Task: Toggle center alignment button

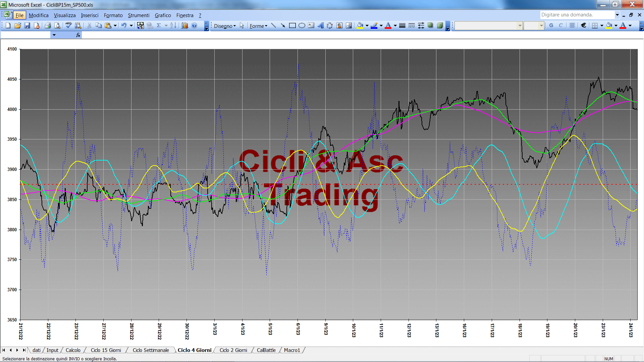Action: pyautogui.click(x=572, y=25)
